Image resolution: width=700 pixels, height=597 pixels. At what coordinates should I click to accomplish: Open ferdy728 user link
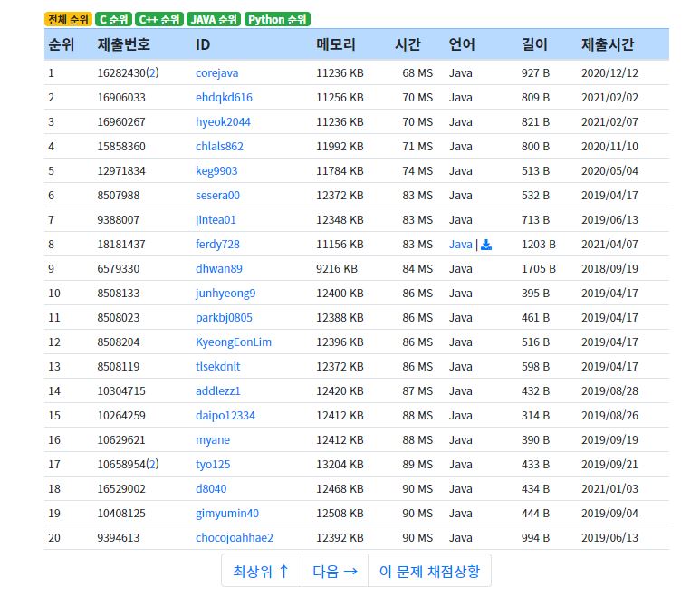point(218,245)
